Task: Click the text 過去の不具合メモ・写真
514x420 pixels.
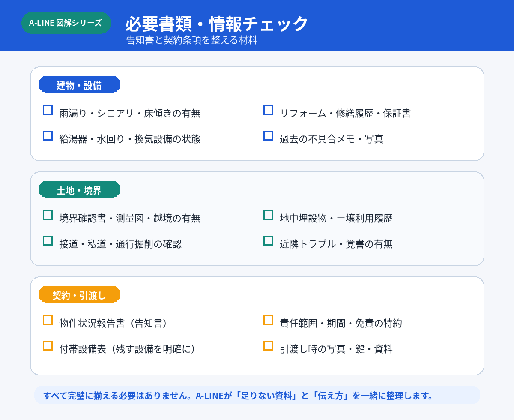Action: pos(332,139)
